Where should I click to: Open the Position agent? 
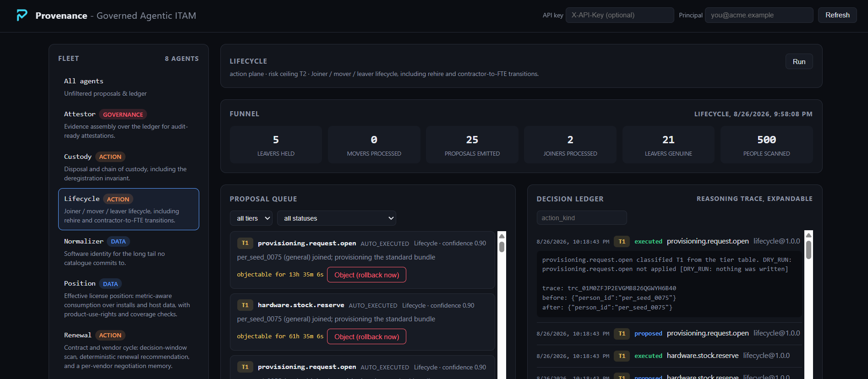coord(128,298)
